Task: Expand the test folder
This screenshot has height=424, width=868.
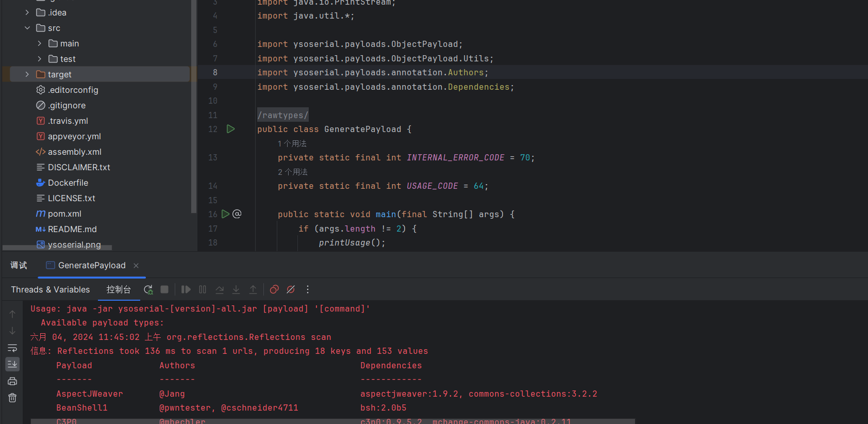Action: click(x=40, y=59)
